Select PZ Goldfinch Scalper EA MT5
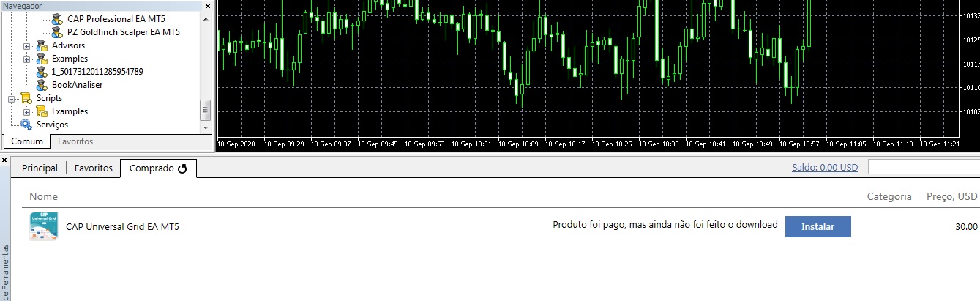The image size is (980, 301). 123,32
